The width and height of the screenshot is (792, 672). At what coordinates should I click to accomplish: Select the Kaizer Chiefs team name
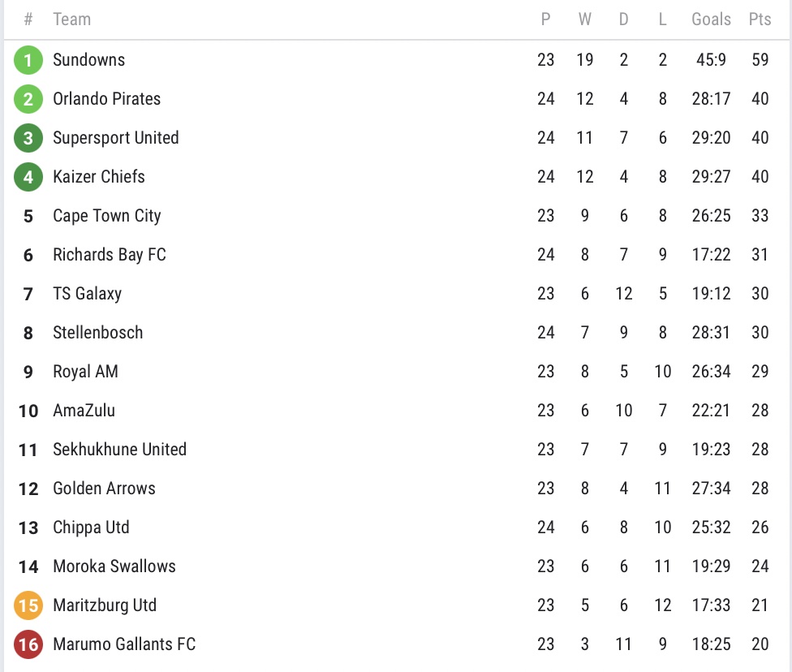pyautogui.click(x=99, y=177)
